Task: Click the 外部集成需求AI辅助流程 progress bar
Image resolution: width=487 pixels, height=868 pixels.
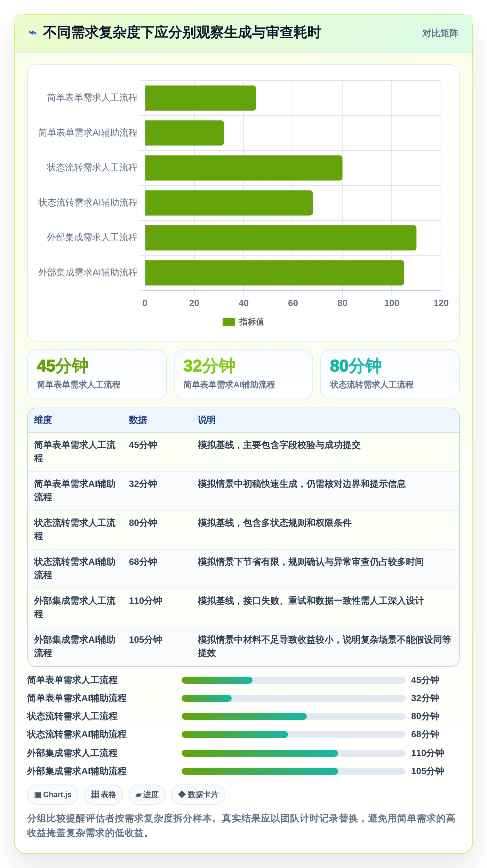Action: click(x=293, y=771)
